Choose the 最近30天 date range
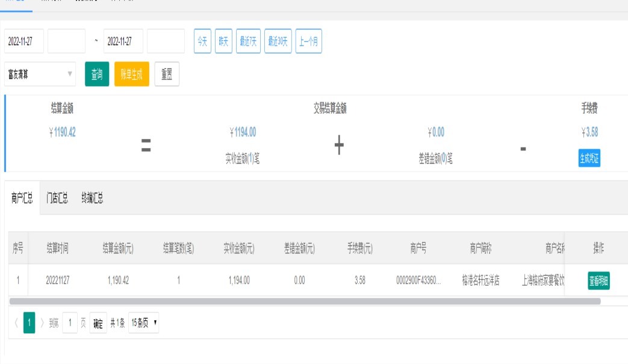 pyautogui.click(x=279, y=42)
